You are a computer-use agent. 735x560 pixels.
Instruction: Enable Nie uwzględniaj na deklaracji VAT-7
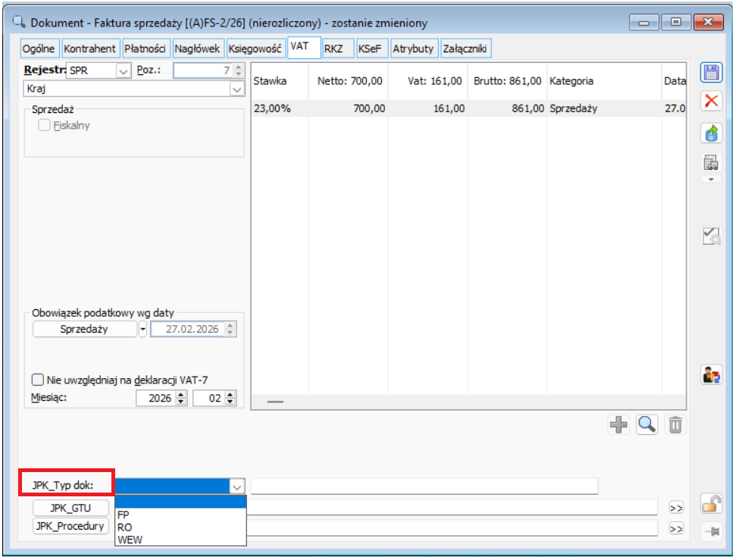point(38,380)
